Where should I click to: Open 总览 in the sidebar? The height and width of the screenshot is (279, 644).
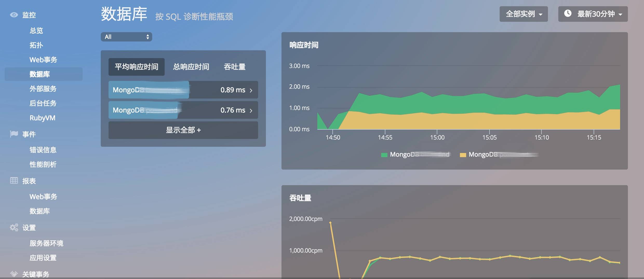(36, 31)
